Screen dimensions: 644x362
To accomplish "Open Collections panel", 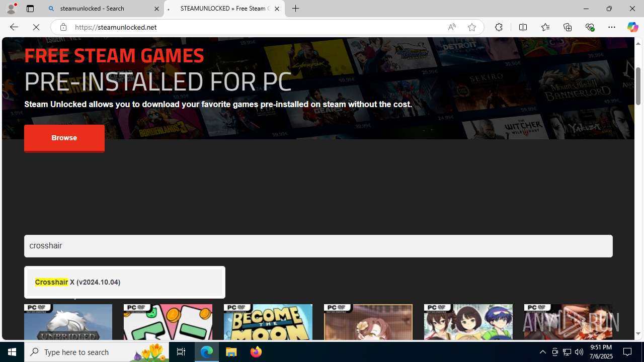I will tap(568, 27).
